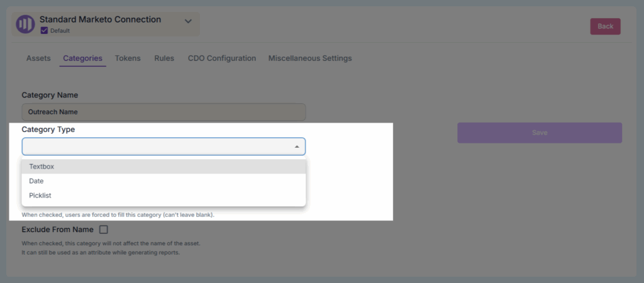Expand the Standard Marketo Connection chevron
Viewport: 644px width, 283px height.
tap(187, 21)
